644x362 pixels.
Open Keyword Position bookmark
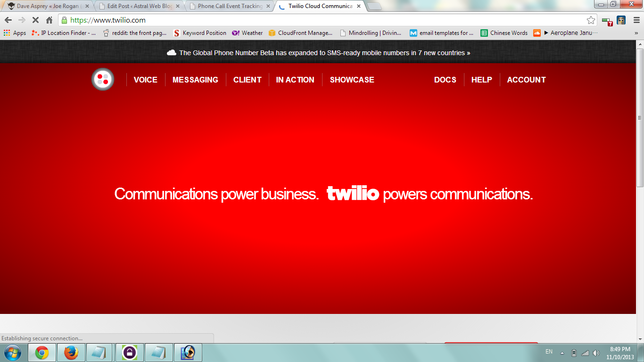pos(200,33)
